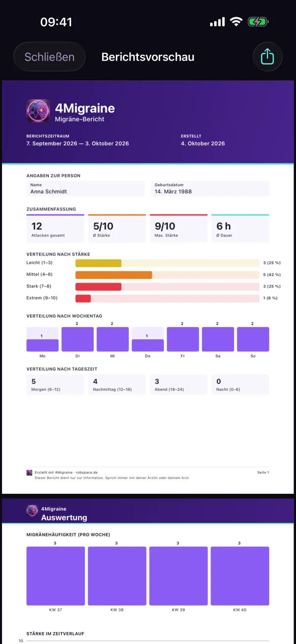Tap the battery charging icon in status bar
This screenshot has height=644, width=296.
258,22
